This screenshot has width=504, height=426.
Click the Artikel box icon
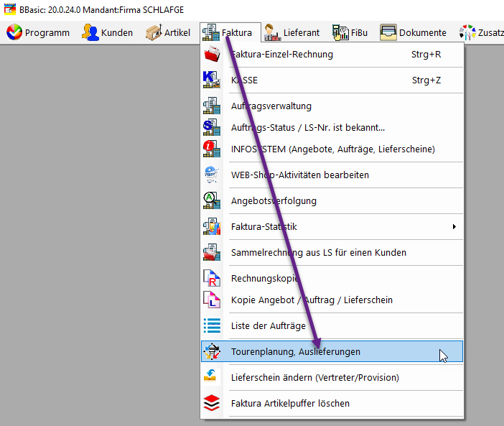click(x=154, y=32)
